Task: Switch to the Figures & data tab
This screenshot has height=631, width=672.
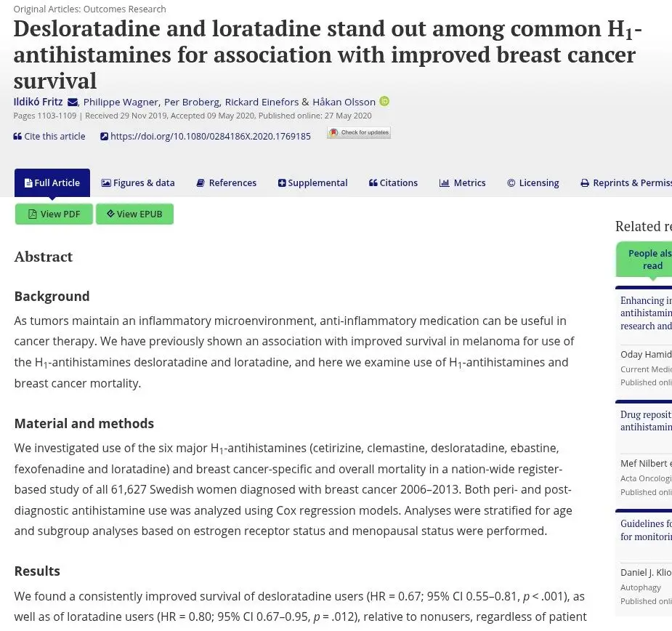Action: (138, 182)
